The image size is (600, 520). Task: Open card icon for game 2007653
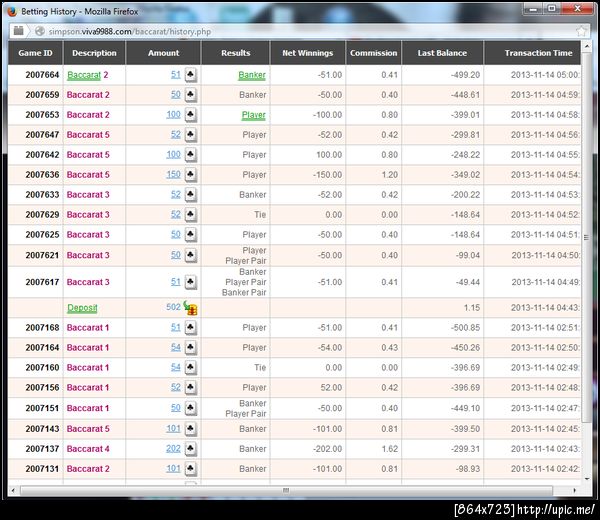[x=191, y=114]
